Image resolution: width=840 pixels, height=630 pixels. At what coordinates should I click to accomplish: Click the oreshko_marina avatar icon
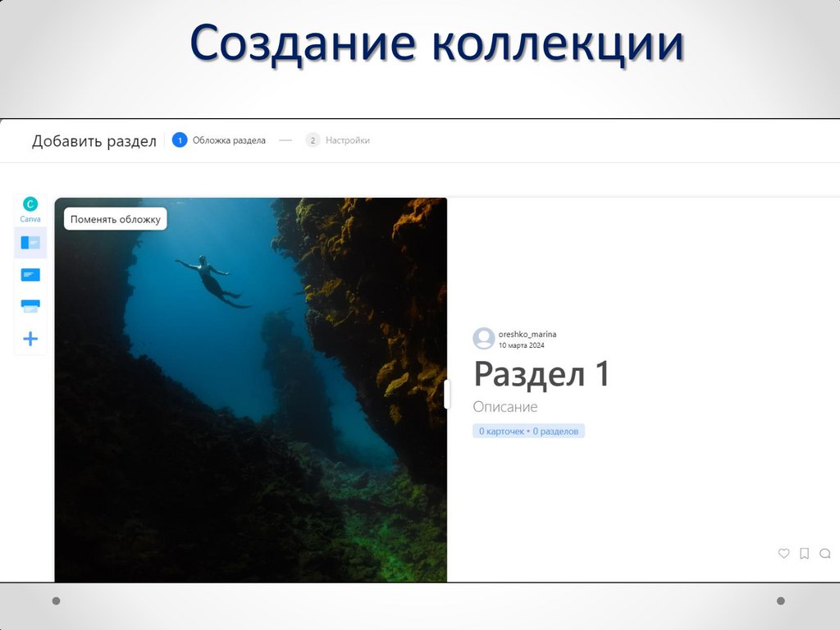pyautogui.click(x=483, y=339)
